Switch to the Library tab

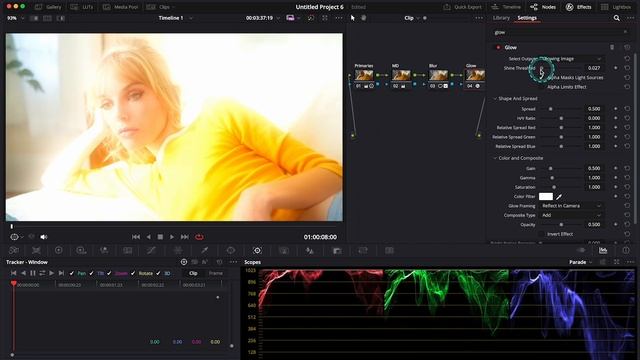pos(501,18)
